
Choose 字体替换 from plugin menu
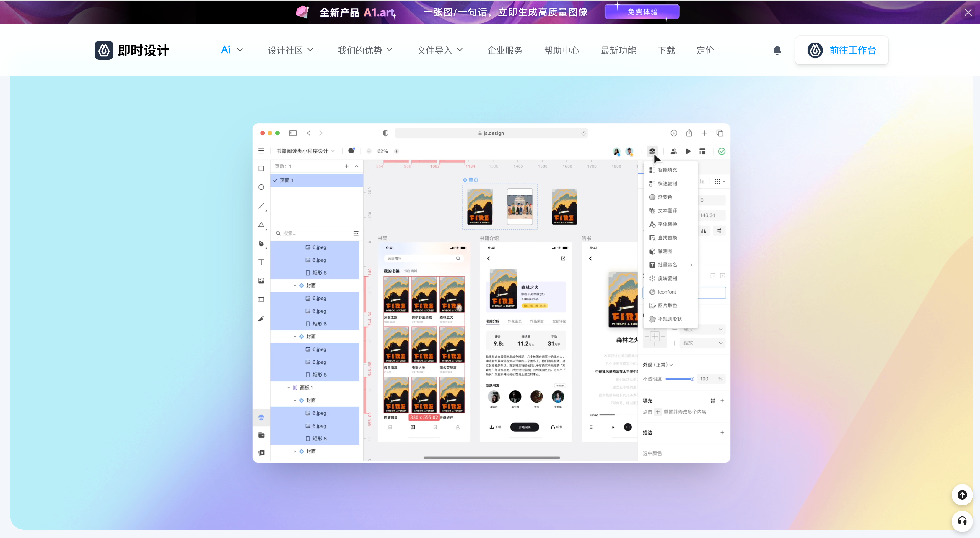tap(670, 224)
